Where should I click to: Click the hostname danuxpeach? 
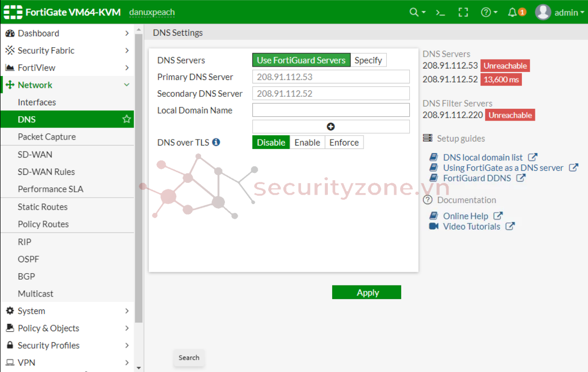(152, 12)
